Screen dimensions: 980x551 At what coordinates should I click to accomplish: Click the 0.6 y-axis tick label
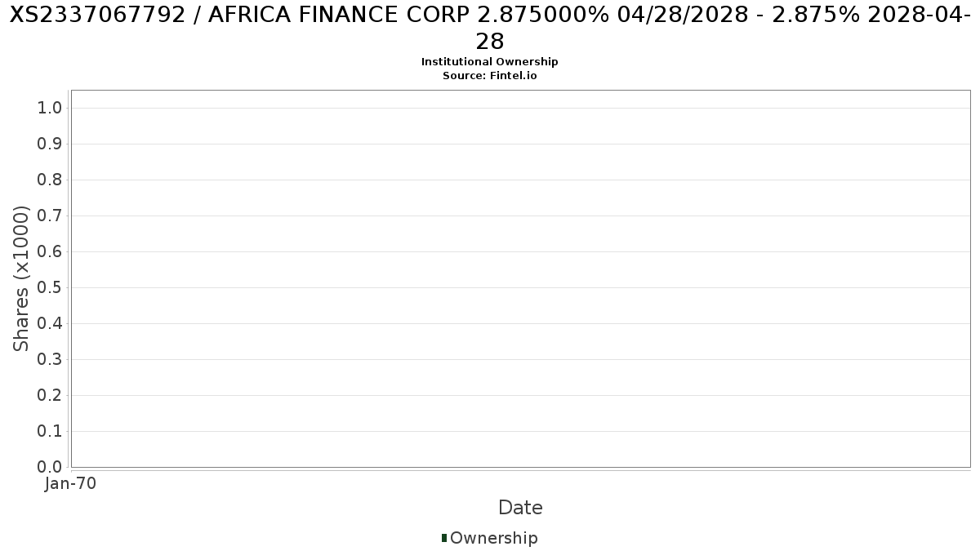50,251
